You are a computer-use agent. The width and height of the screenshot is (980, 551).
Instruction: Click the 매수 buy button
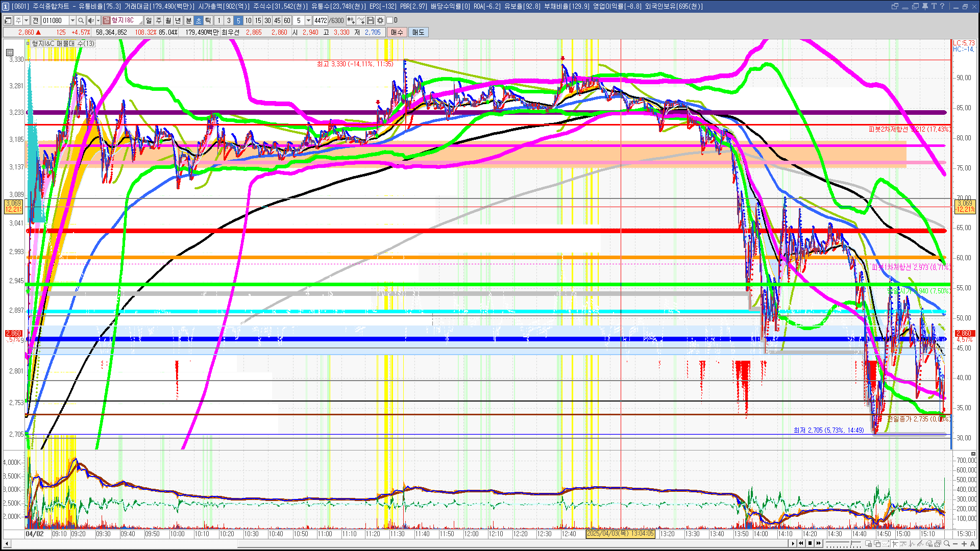click(397, 32)
